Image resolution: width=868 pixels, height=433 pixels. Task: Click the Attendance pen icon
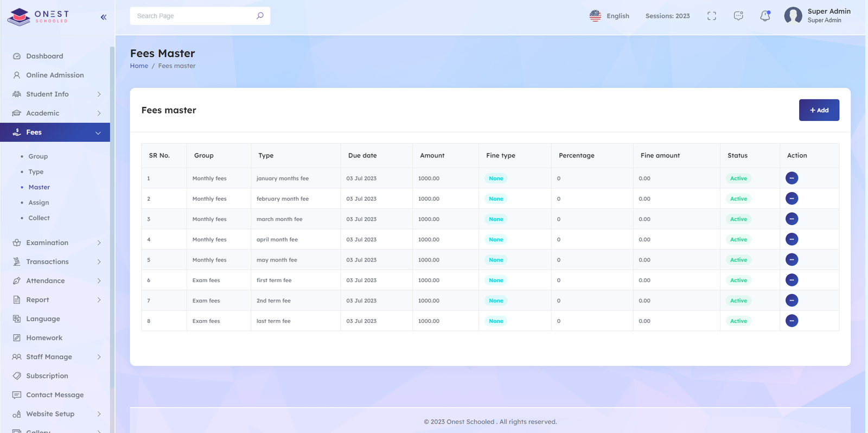point(17,281)
